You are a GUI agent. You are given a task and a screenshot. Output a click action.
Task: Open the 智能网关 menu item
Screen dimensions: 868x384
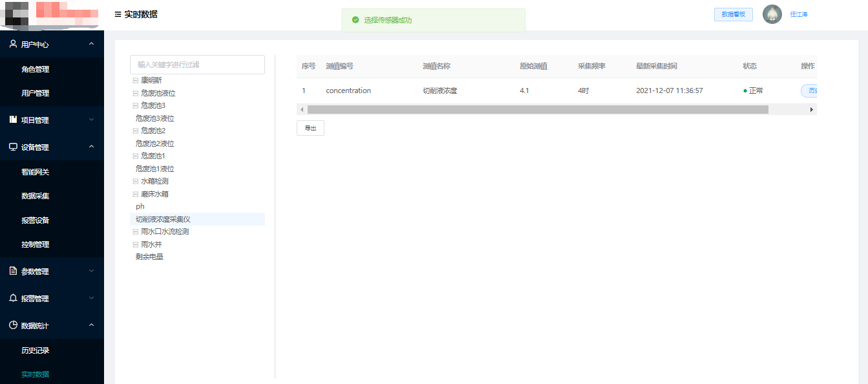(x=36, y=172)
